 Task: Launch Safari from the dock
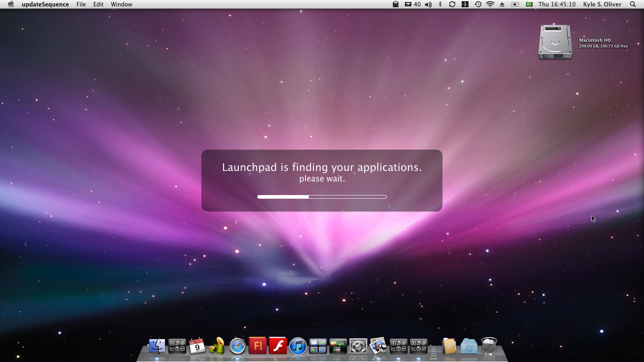point(237,346)
